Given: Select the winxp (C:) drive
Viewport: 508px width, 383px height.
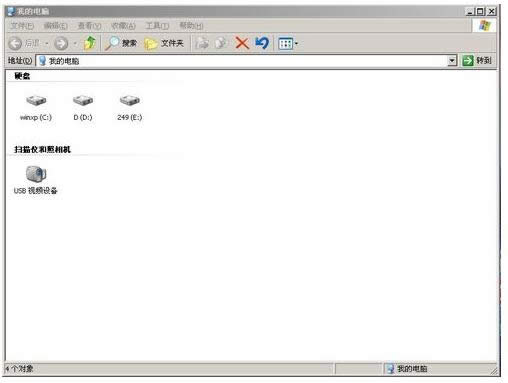Looking at the screenshot, I should click(x=36, y=107).
